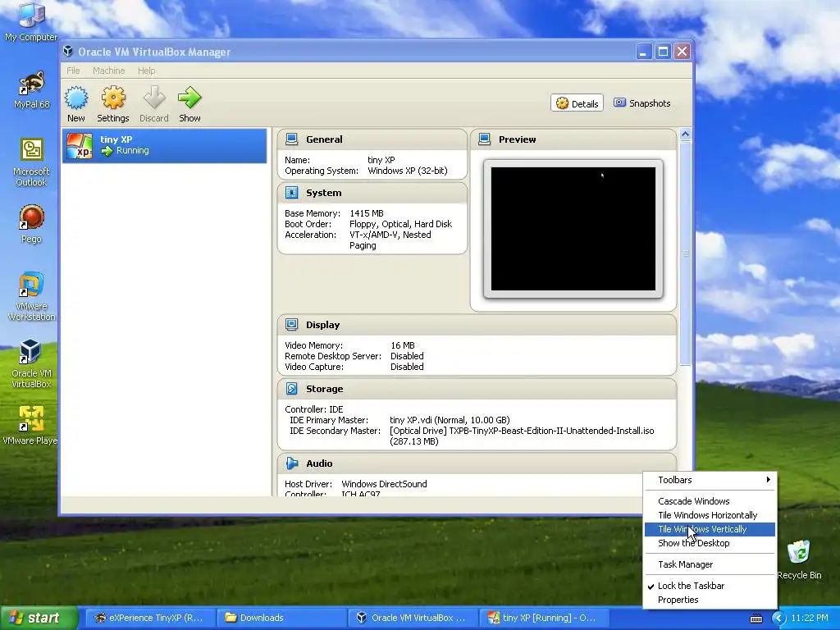Open taskbar Properties from context menu
The height and width of the screenshot is (630, 840).
(x=710, y=600)
